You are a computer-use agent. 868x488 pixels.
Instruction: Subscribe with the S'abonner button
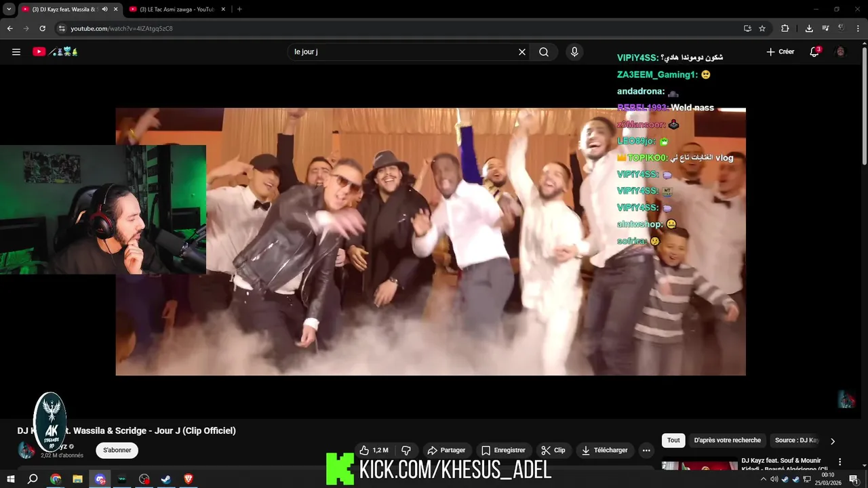(117, 450)
